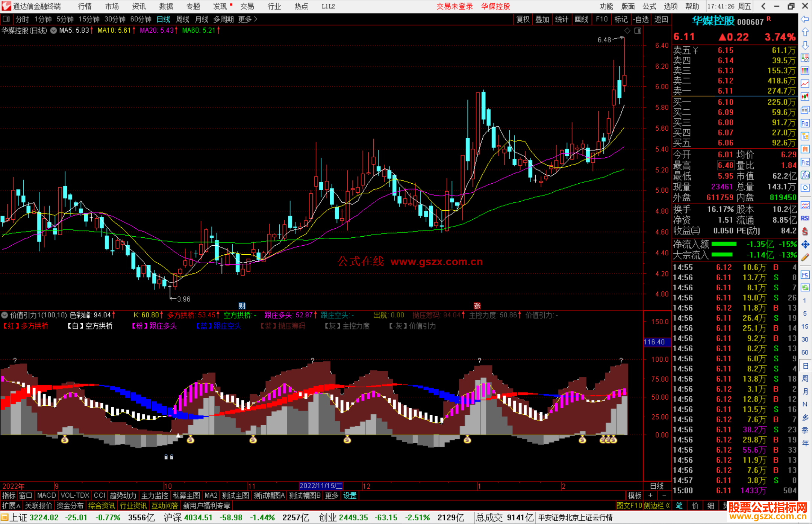The width and height of the screenshot is (812, 524).
Task: Click the split window icon at chart top-right
Action: pyautogui.click(x=638, y=31)
